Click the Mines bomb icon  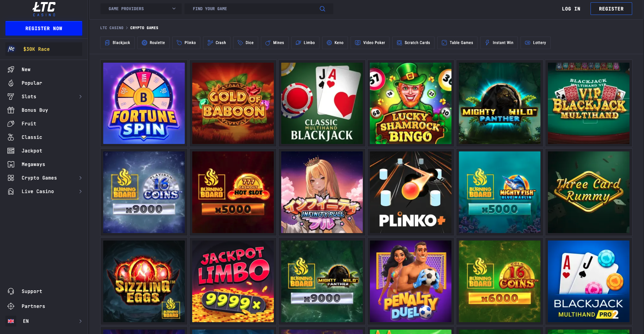point(268,43)
